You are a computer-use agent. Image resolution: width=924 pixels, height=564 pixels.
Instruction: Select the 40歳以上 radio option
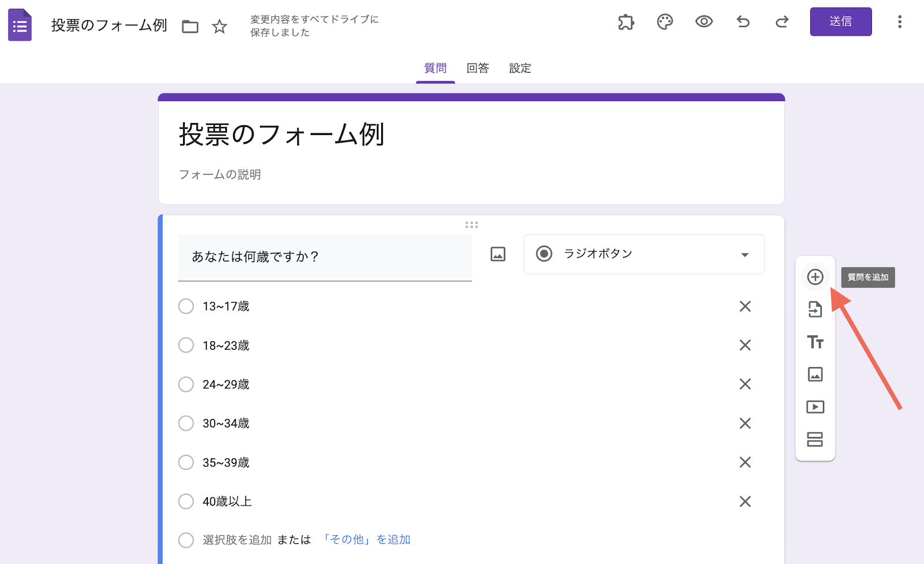186,502
